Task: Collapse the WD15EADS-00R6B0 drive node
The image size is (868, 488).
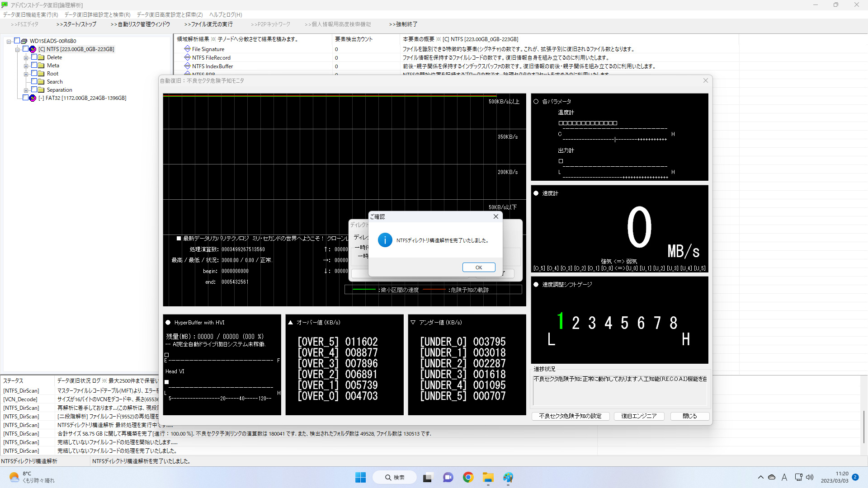Action: [9, 42]
